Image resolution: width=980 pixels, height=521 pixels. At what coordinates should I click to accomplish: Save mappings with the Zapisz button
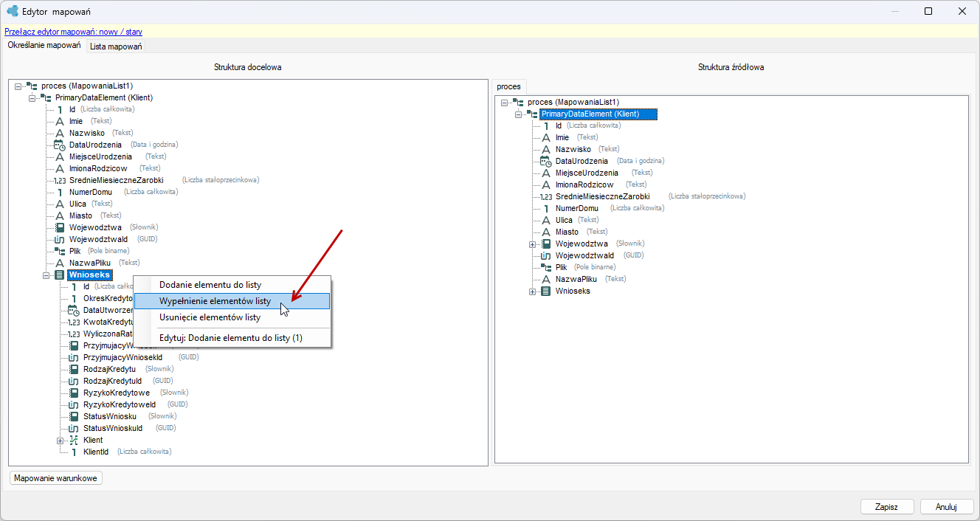point(887,507)
